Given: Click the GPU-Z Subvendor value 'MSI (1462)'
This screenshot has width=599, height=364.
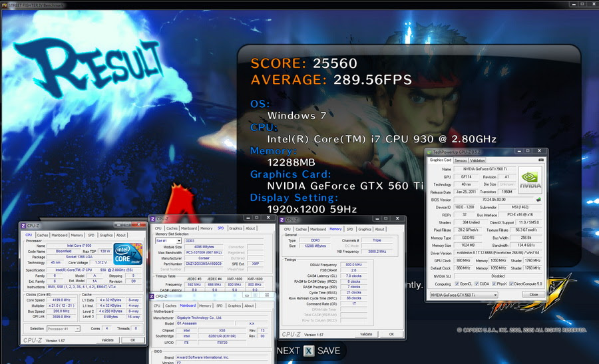Looking at the screenshot, I should click(x=520, y=207).
